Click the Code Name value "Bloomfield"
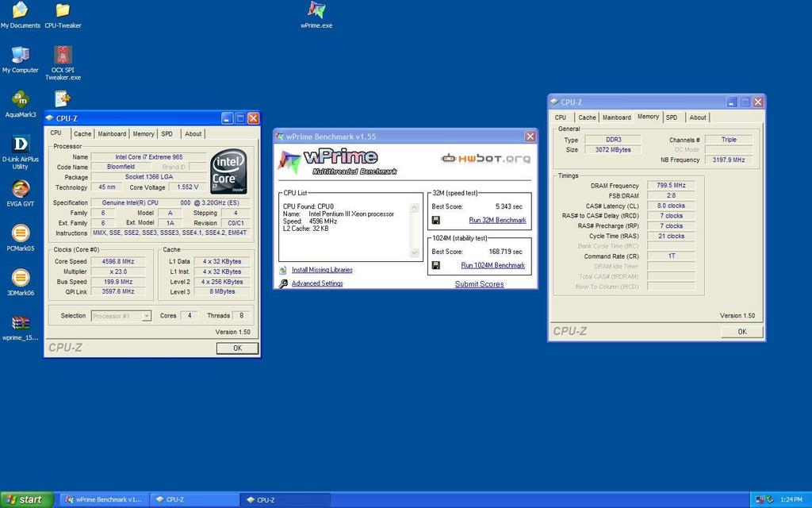 point(121,167)
